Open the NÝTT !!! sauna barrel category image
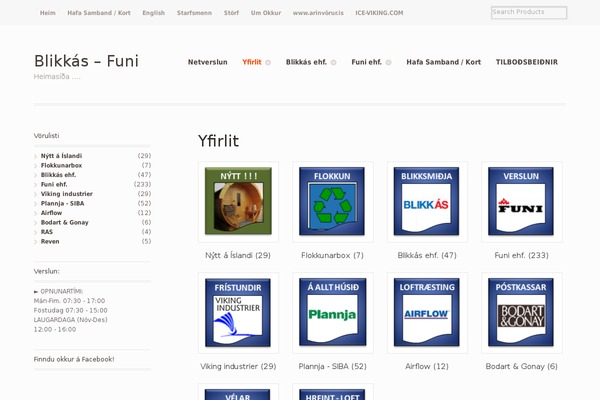Image resolution: width=600 pixels, height=400 pixels. [238, 201]
